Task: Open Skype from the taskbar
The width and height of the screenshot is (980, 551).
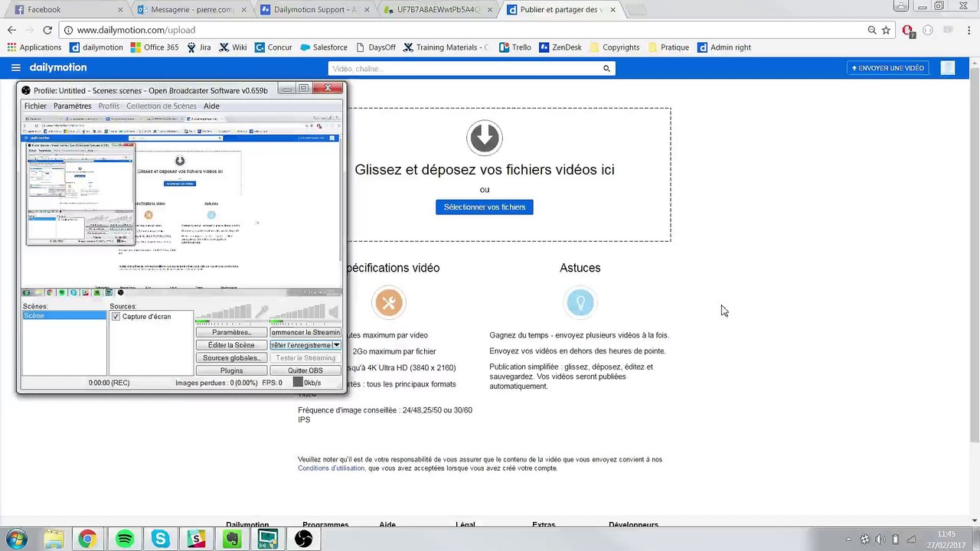Action: click(161, 540)
